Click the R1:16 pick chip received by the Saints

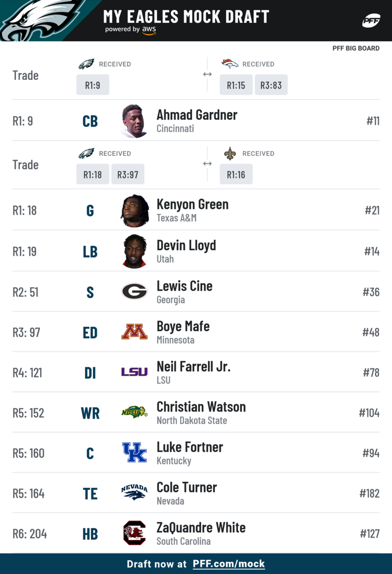[x=236, y=175]
